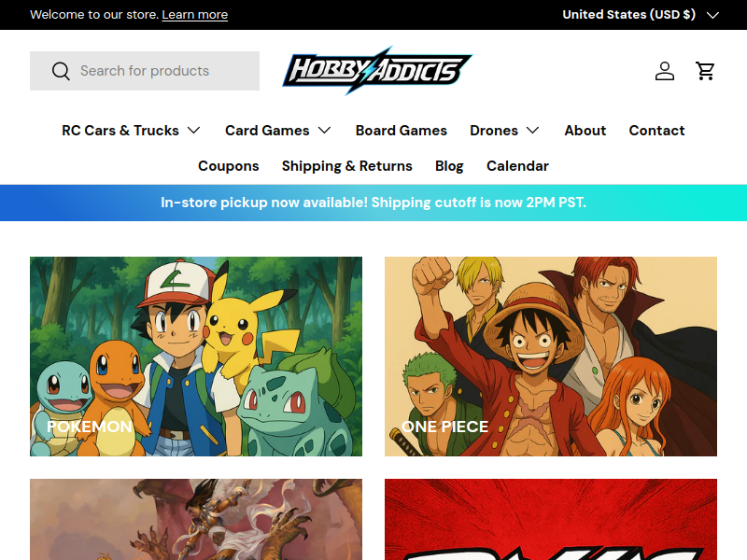Image resolution: width=747 pixels, height=560 pixels.
Task: Follow the Learn more link
Action: pos(195,15)
